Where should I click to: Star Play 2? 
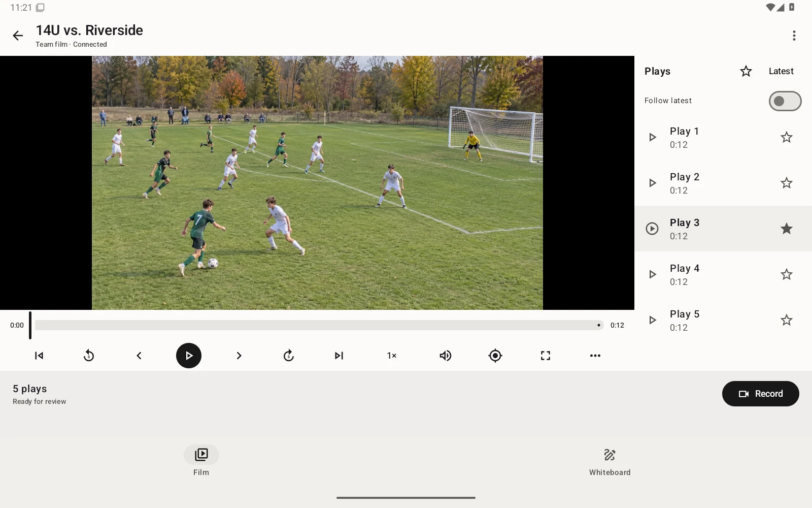pyautogui.click(x=787, y=183)
